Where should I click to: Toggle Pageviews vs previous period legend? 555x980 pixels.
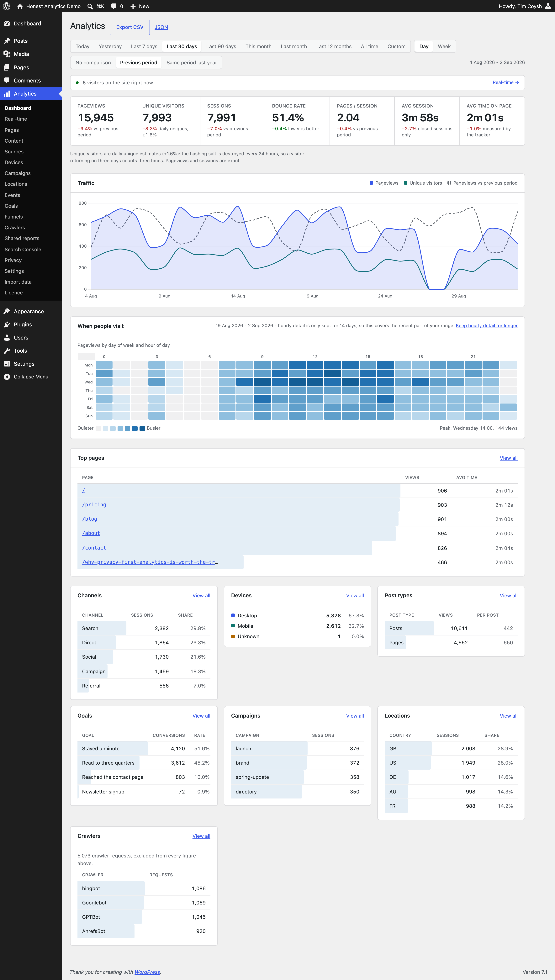click(482, 183)
